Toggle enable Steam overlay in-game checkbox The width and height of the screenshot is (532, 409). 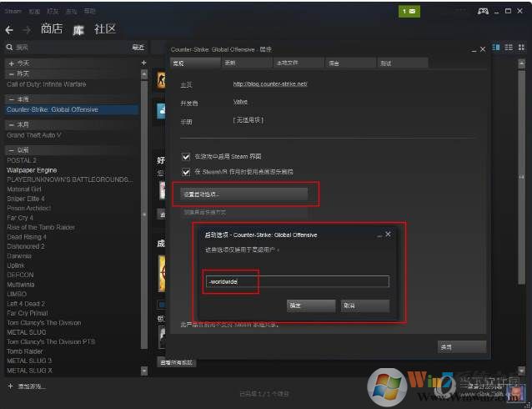[x=186, y=157]
